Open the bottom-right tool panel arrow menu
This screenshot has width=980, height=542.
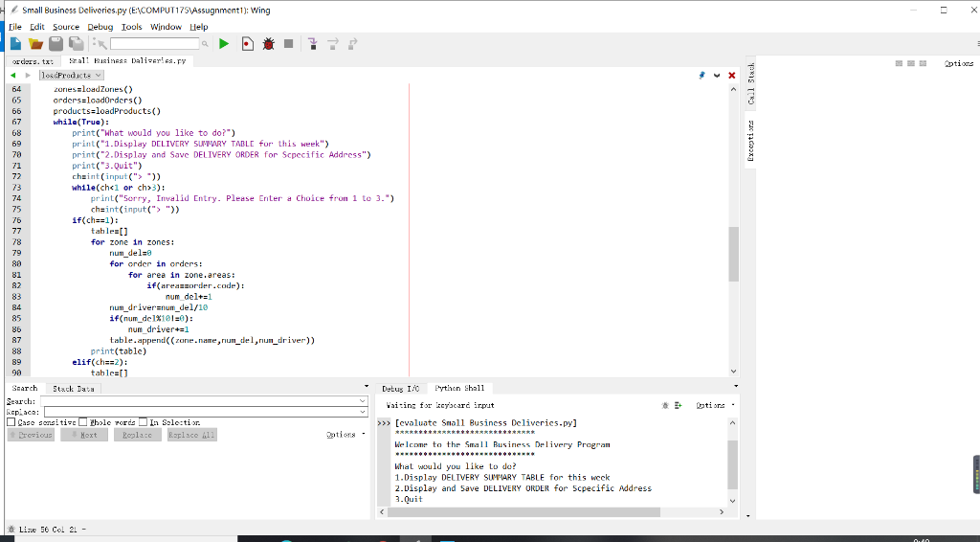click(x=736, y=386)
